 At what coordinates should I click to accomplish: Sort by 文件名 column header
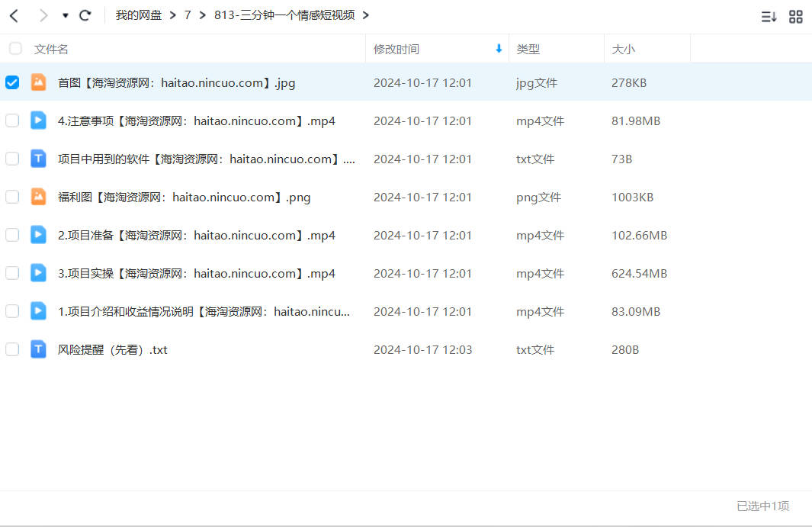tap(51, 50)
